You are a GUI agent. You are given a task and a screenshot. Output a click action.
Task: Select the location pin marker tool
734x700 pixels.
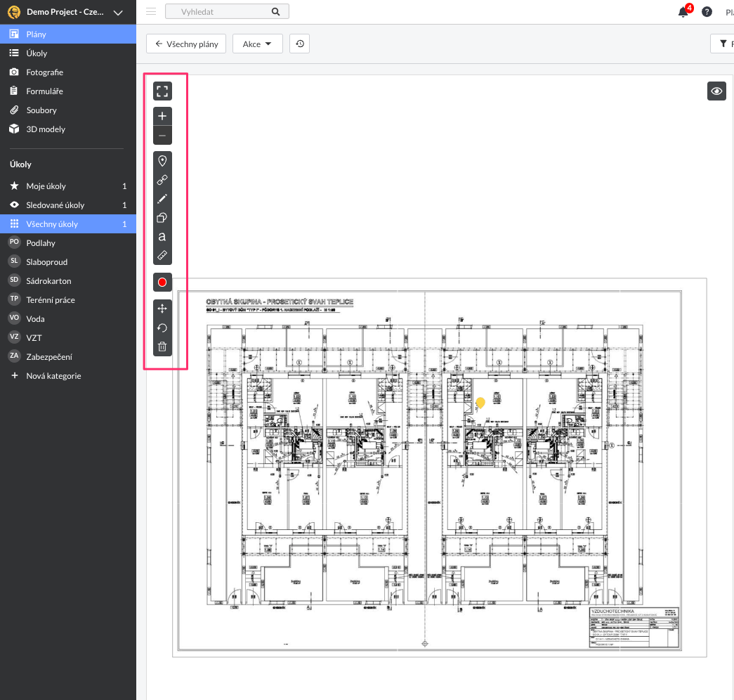162,161
